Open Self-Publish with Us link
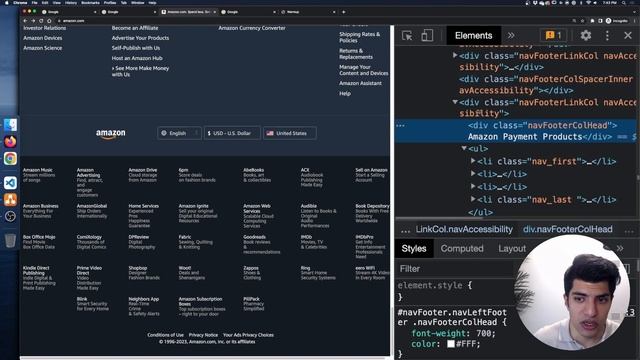The image size is (640, 360). pos(136,48)
